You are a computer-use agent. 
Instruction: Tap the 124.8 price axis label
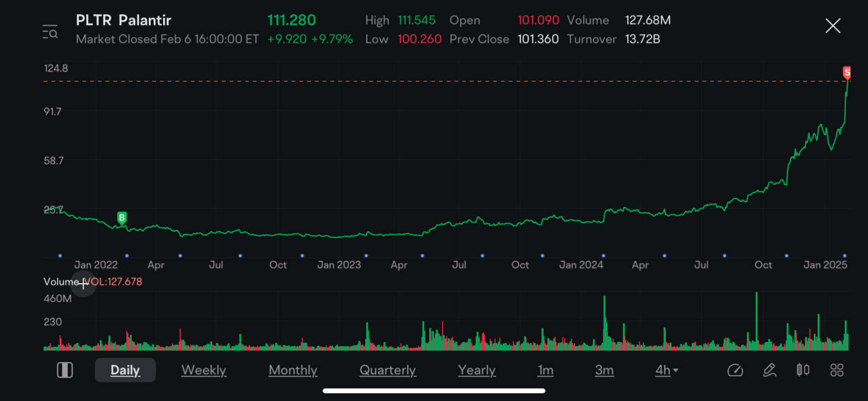56,68
